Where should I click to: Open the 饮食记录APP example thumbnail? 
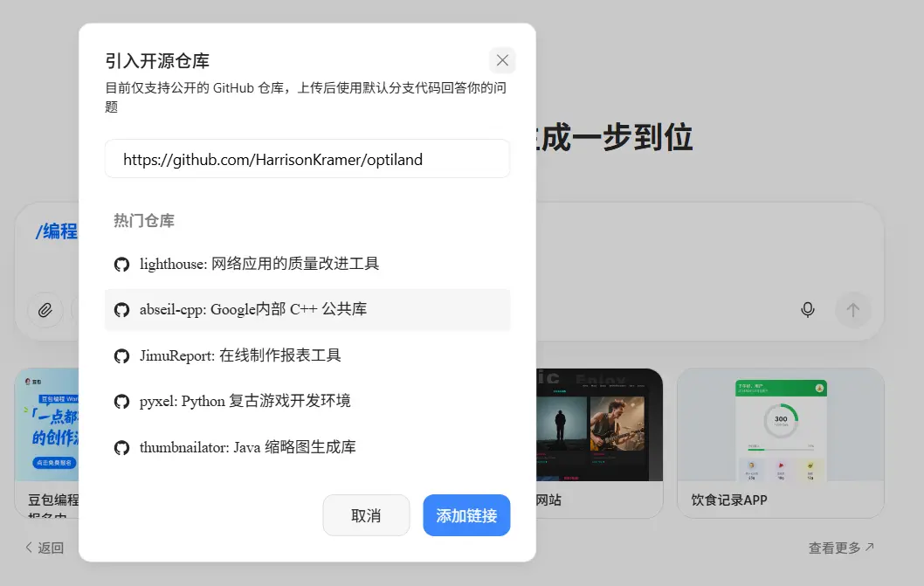click(x=780, y=425)
